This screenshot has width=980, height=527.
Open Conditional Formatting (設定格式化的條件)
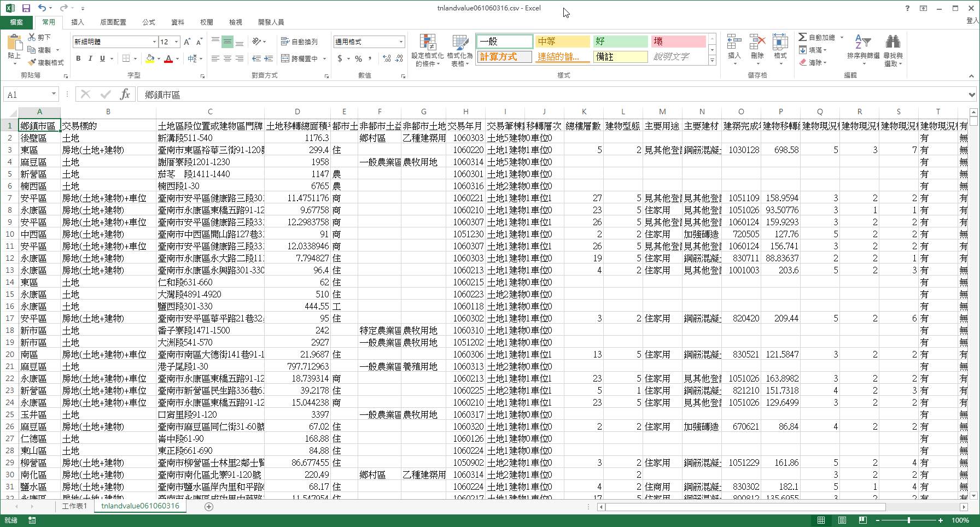(427, 50)
